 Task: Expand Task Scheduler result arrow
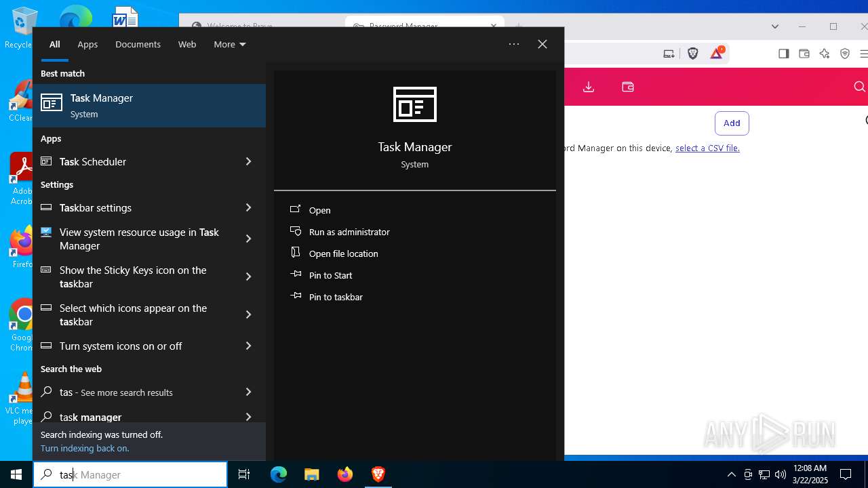click(248, 161)
